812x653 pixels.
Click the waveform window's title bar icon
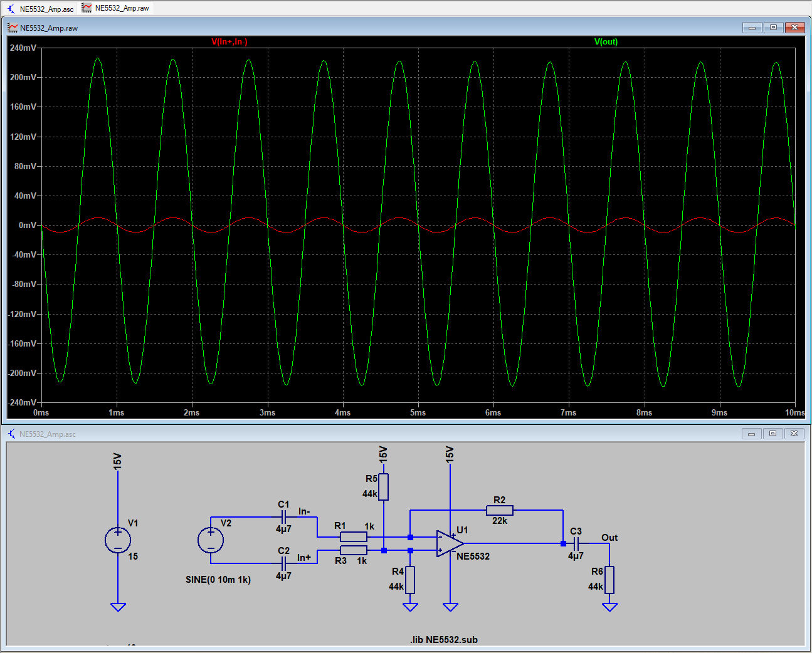[13, 28]
